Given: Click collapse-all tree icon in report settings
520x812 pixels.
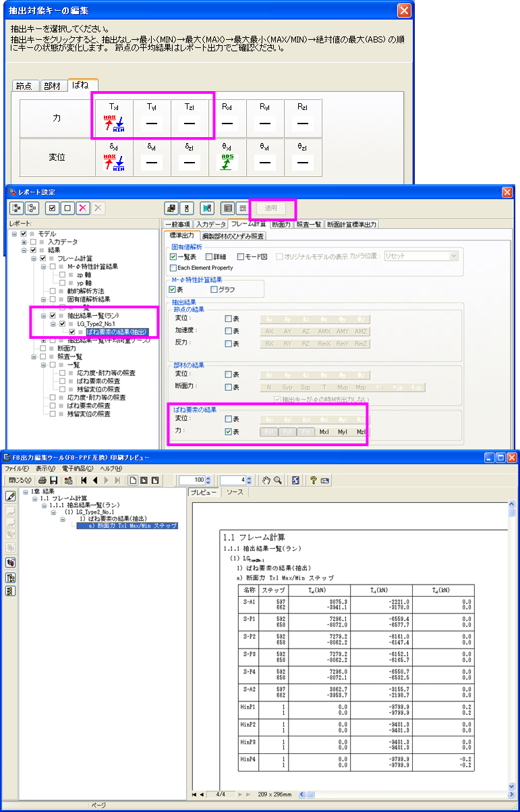Looking at the screenshot, I should [x=32, y=208].
